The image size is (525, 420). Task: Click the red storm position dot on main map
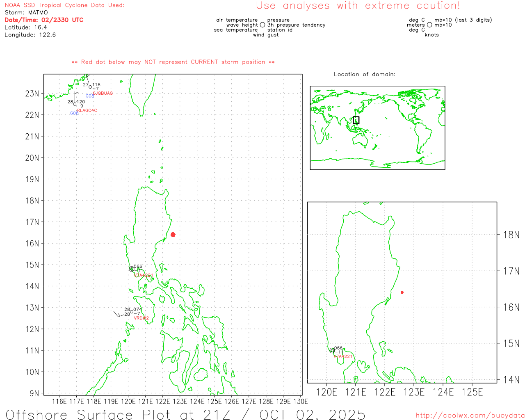[173, 235]
